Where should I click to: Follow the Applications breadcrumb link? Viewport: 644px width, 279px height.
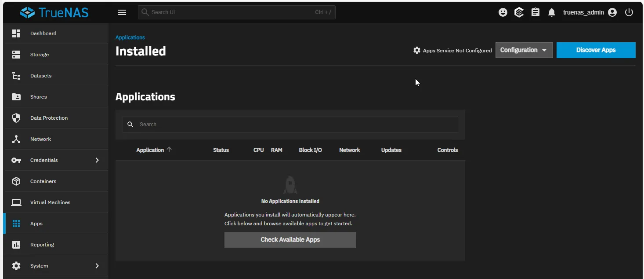coord(130,37)
